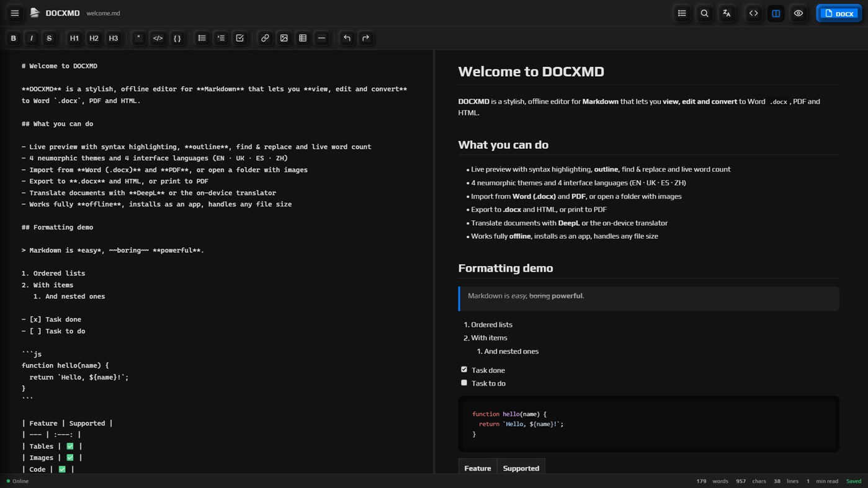This screenshot has height=488, width=868.
Task: Insert a horizontal rule
Action: click(x=322, y=38)
